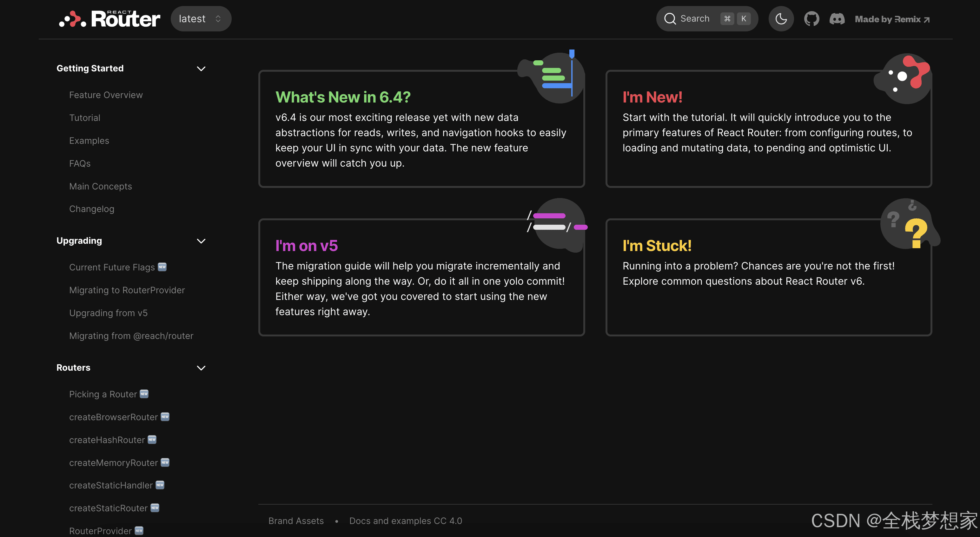The width and height of the screenshot is (980, 537).
Task: Click the NEW badge beside Current Future Flags
Action: (162, 267)
